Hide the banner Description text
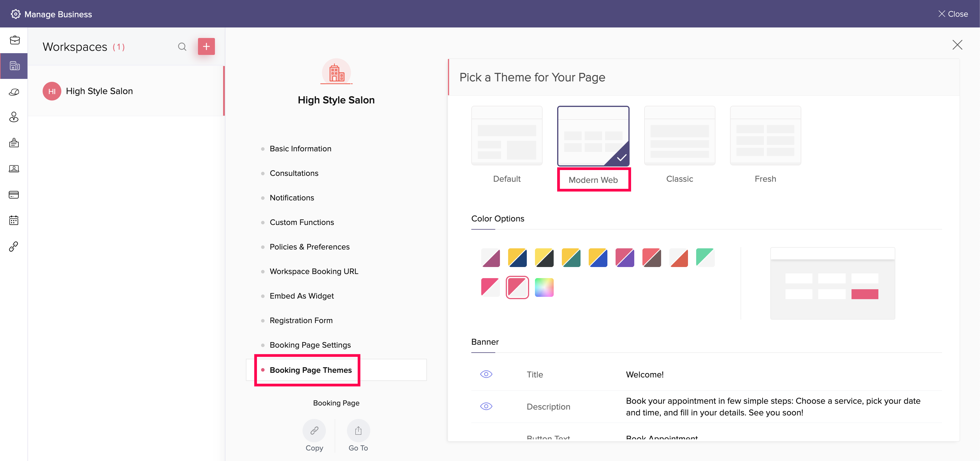The height and width of the screenshot is (461, 980). point(486,406)
